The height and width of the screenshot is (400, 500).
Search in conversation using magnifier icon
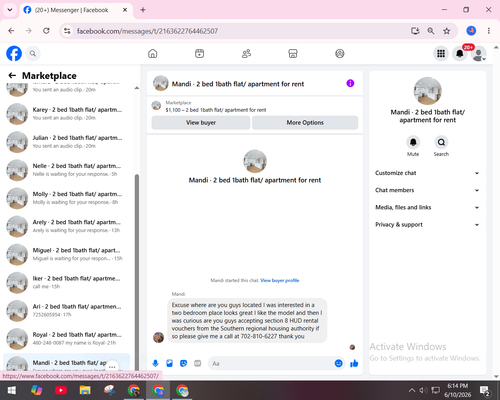coord(441,142)
